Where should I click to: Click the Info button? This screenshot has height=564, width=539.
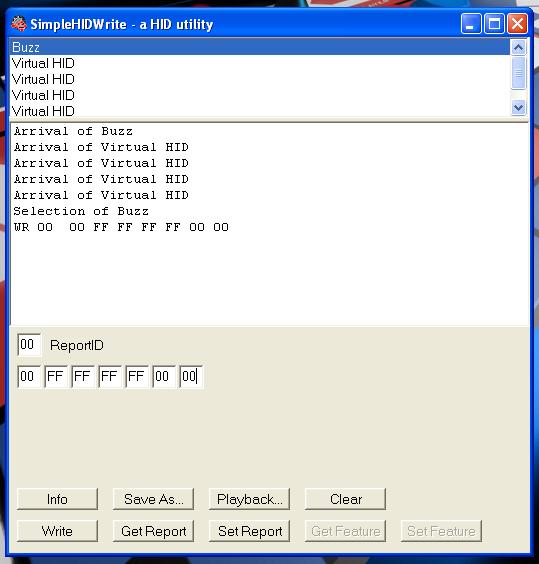click(57, 499)
